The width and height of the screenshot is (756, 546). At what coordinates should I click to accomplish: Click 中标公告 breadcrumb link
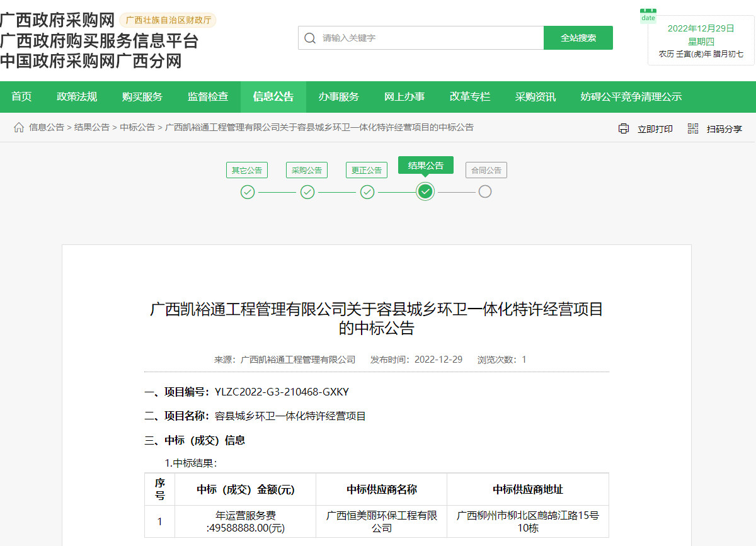point(137,127)
